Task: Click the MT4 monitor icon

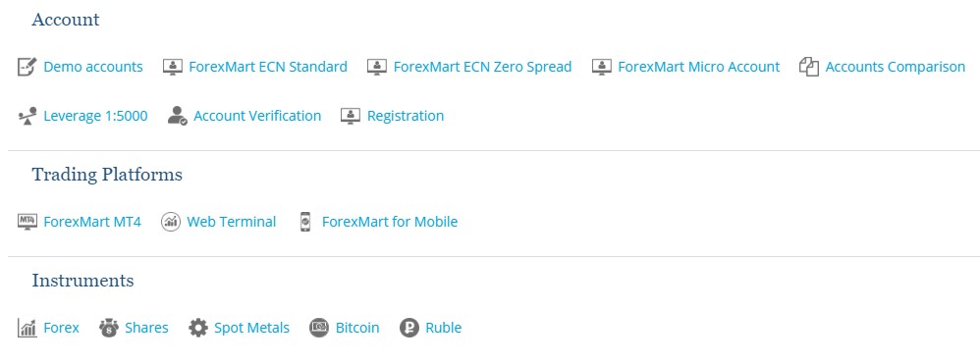Action: [27, 222]
